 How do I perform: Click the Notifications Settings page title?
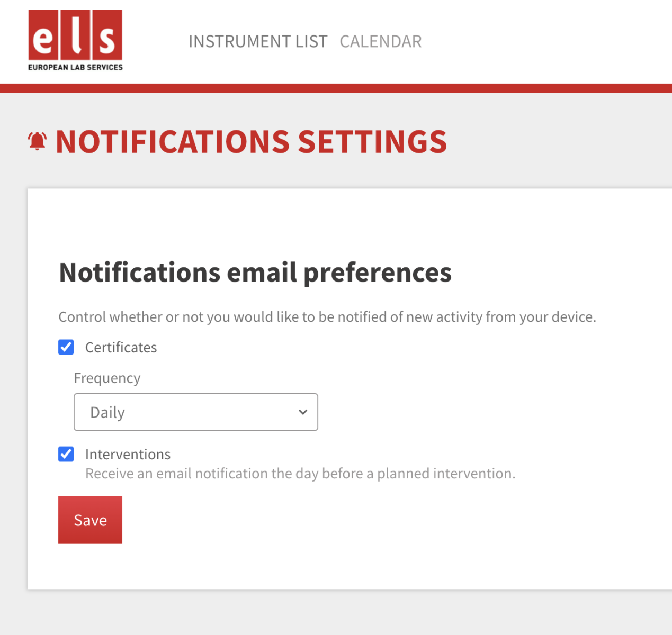(251, 142)
